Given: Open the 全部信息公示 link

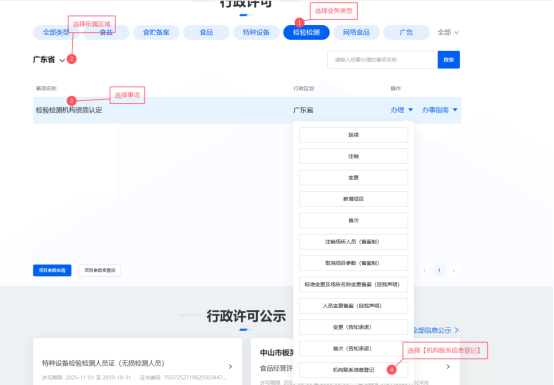Looking at the screenshot, I should click(x=436, y=330).
